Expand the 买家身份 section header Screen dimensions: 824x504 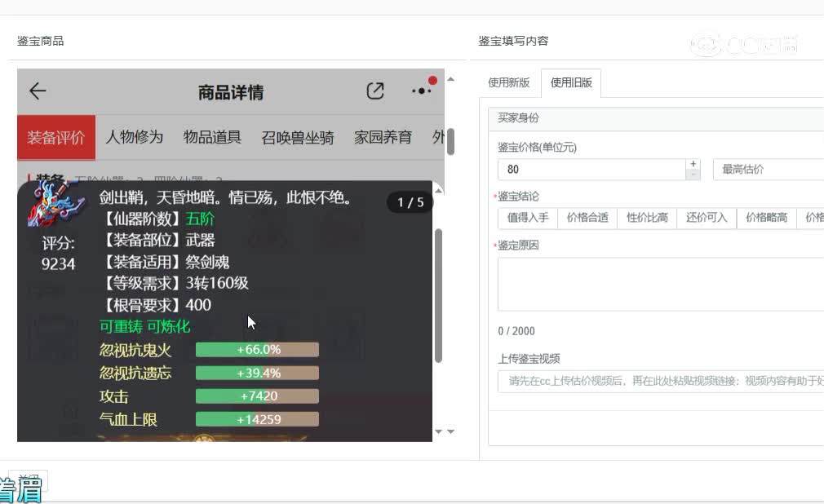pyautogui.click(x=656, y=118)
